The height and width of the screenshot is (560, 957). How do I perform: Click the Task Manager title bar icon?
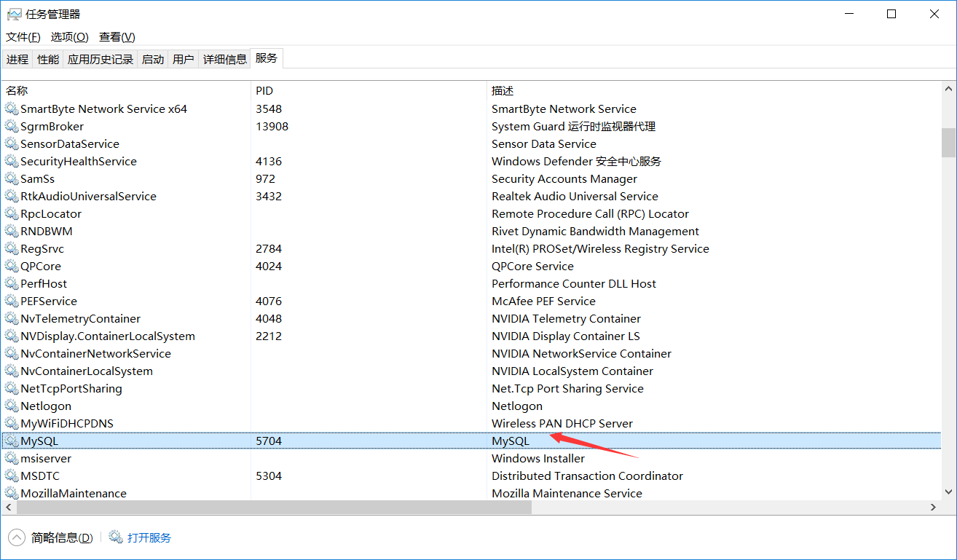[x=14, y=14]
